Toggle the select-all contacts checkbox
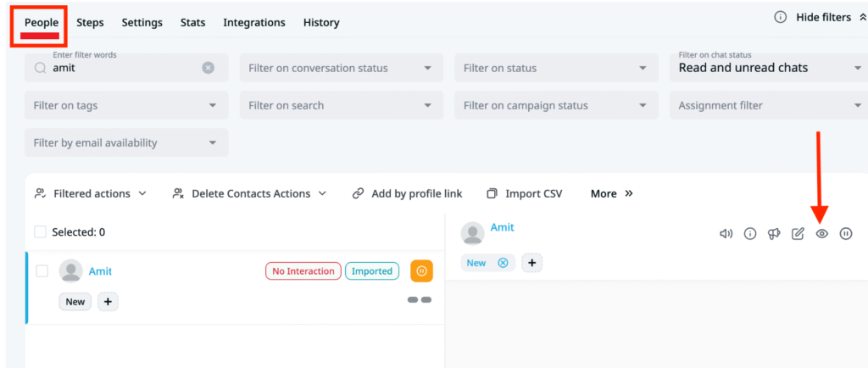Image resolution: width=868 pixels, height=368 pixels. (x=40, y=231)
